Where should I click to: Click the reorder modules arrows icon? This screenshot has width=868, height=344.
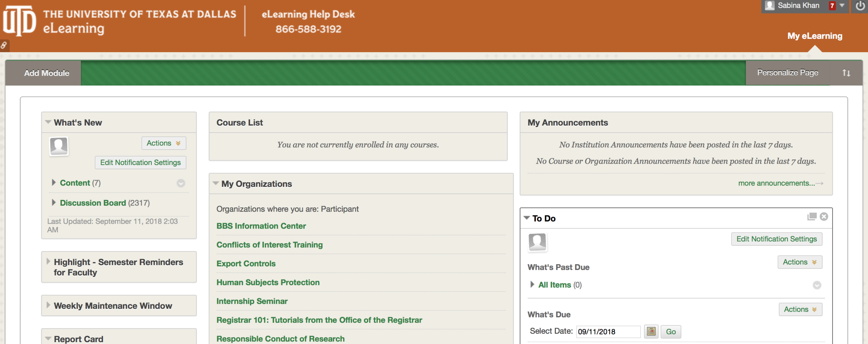tap(846, 73)
